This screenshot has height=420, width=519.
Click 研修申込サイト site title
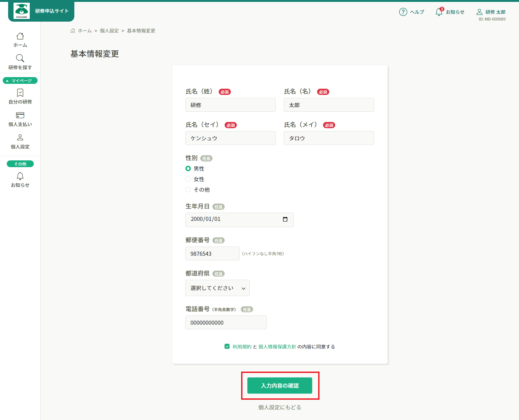click(52, 11)
